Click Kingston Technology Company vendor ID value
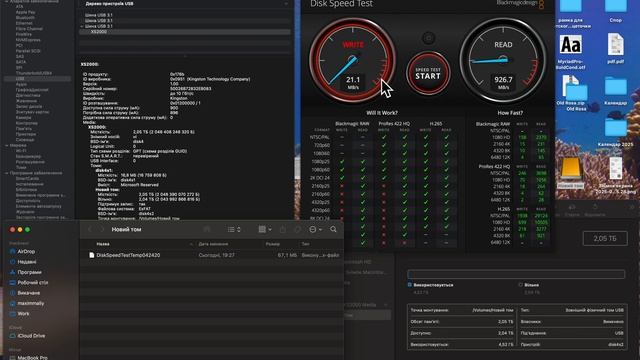Screen dimensions: 640x360 (210, 79)
